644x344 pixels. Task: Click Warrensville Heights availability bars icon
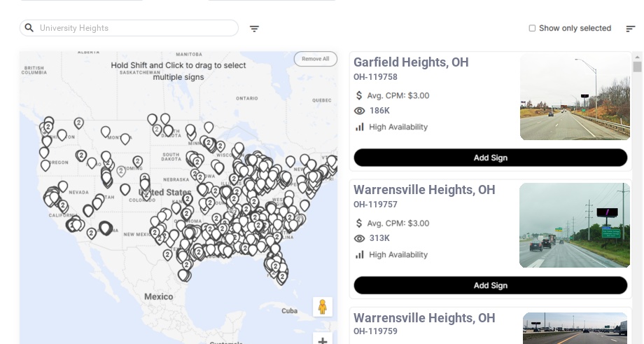(360, 254)
